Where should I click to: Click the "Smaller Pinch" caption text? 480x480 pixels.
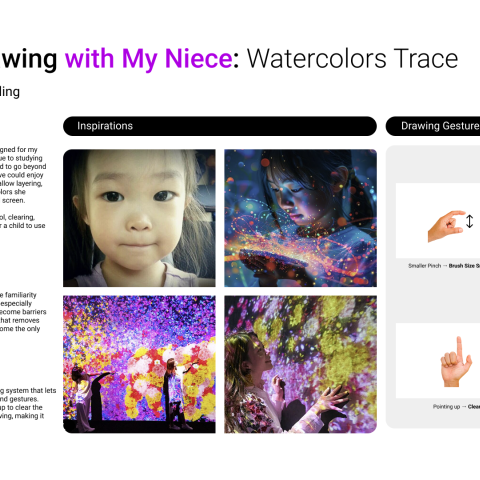424,266
